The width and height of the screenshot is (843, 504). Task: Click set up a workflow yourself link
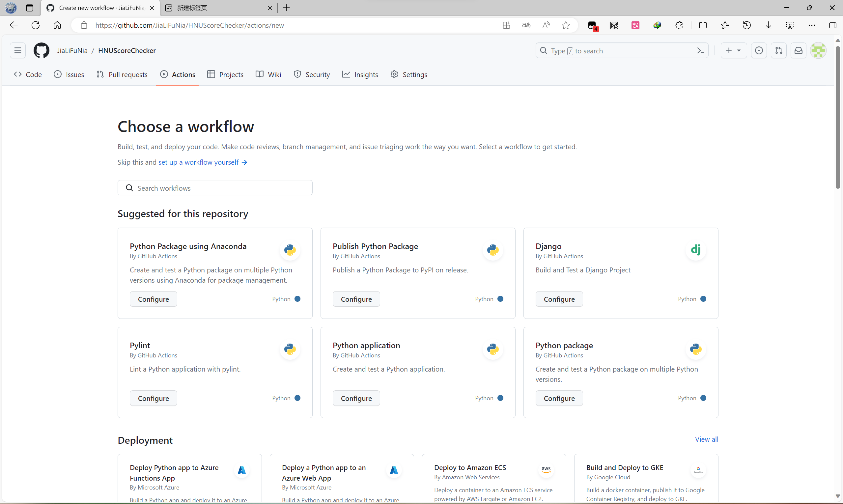(203, 162)
